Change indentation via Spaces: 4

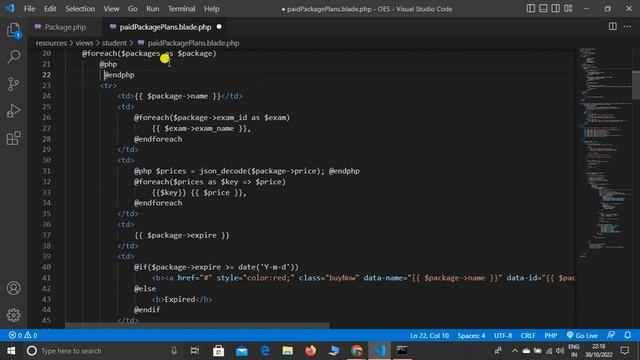tap(471, 336)
